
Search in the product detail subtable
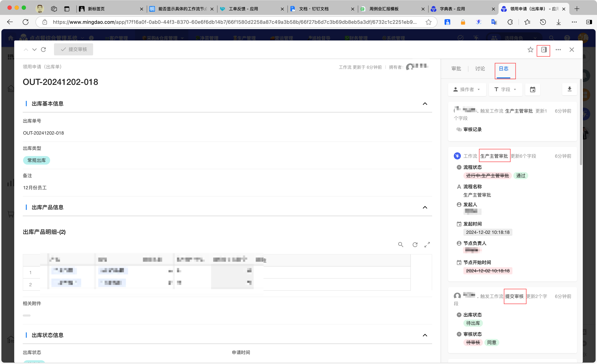click(400, 245)
